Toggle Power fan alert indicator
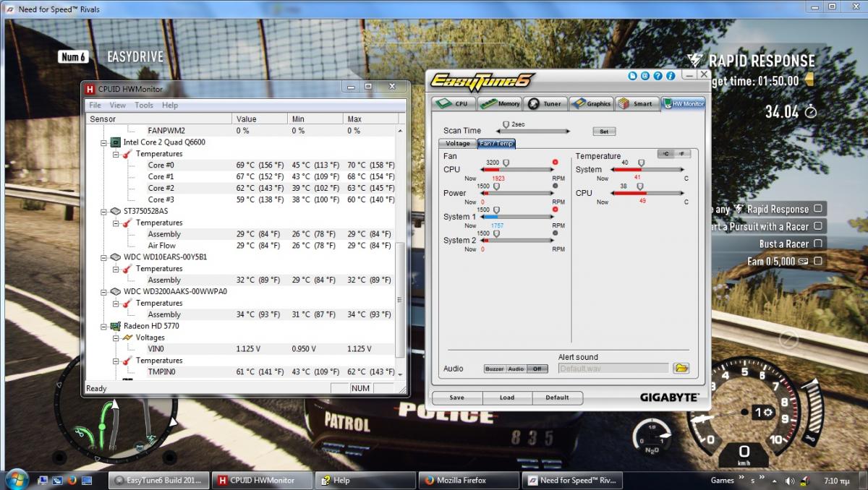 [555, 186]
